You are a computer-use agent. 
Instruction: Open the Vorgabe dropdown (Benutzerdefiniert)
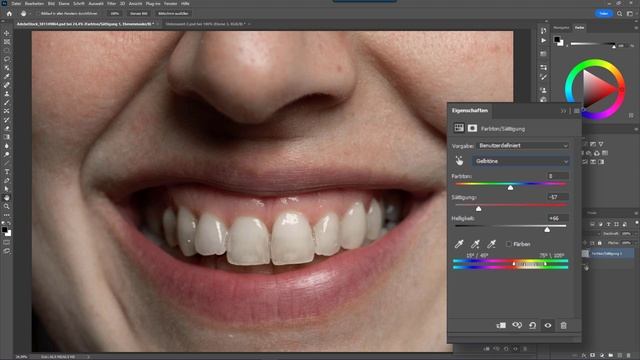(523, 145)
